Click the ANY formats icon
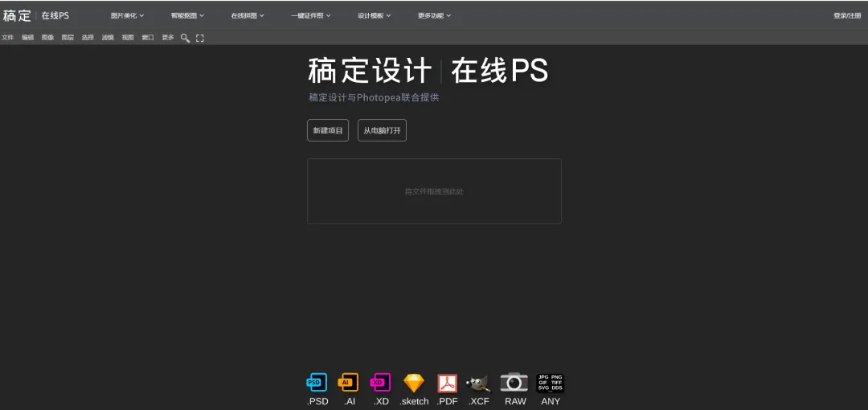Viewport: 868px width, 410px height. [551, 383]
